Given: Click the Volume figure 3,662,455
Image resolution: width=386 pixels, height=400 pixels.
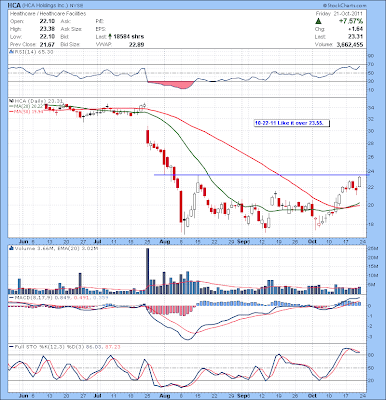Looking at the screenshot, I should 350,44.
